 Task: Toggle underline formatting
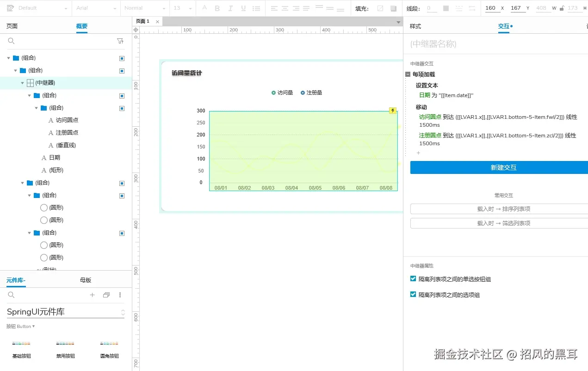click(x=243, y=8)
